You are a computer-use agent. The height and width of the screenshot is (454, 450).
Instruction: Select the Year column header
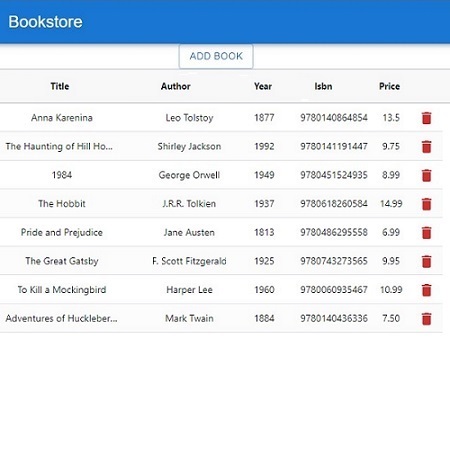pyautogui.click(x=263, y=86)
